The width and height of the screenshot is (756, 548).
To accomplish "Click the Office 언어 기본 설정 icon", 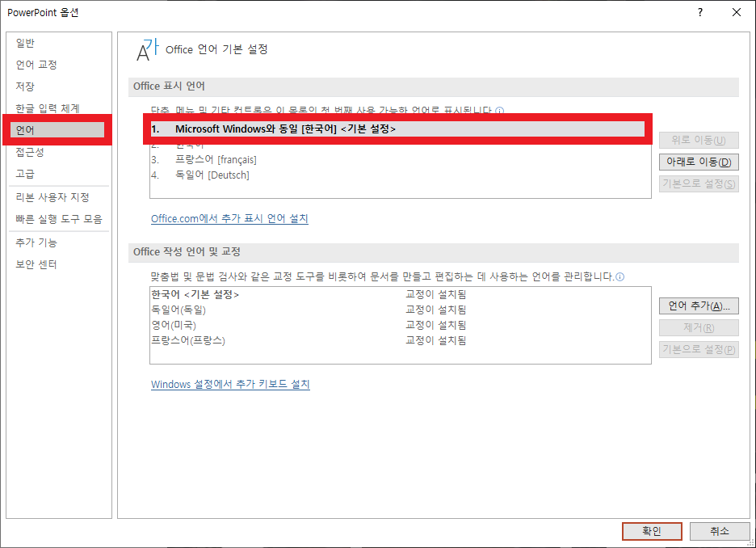I will pos(147,49).
